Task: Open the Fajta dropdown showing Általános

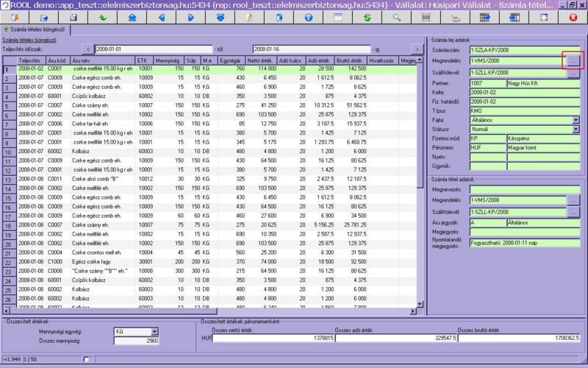Action: pos(576,119)
